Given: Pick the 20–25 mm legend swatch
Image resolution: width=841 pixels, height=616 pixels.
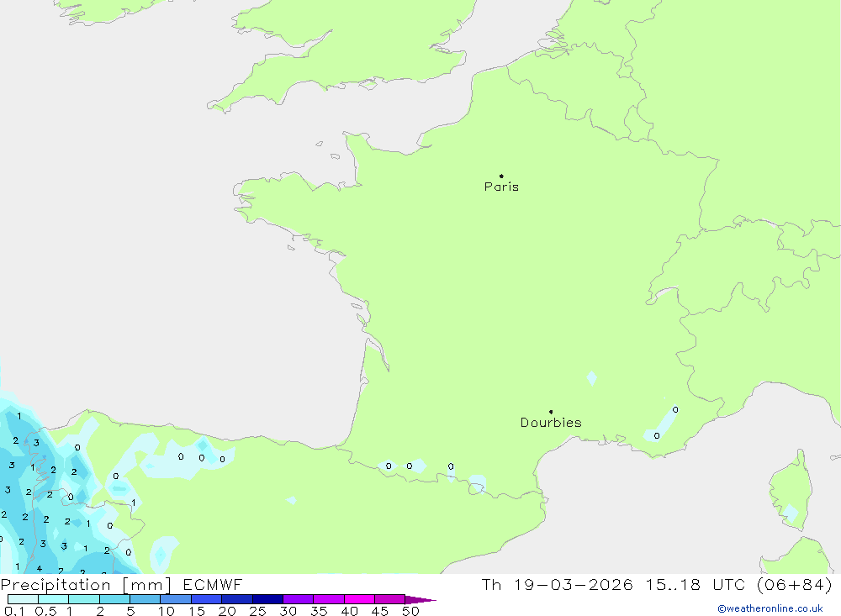Looking at the screenshot, I should [x=237, y=599].
